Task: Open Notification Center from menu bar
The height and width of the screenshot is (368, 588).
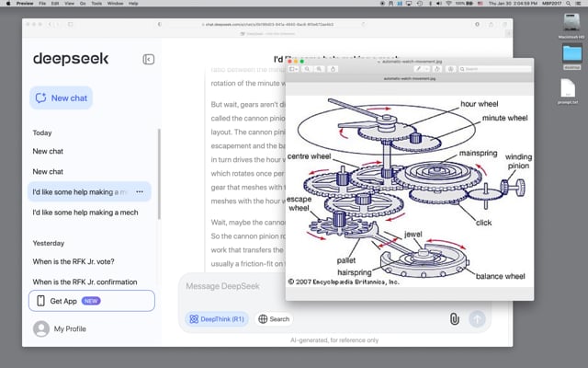Action: [x=580, y=4]
